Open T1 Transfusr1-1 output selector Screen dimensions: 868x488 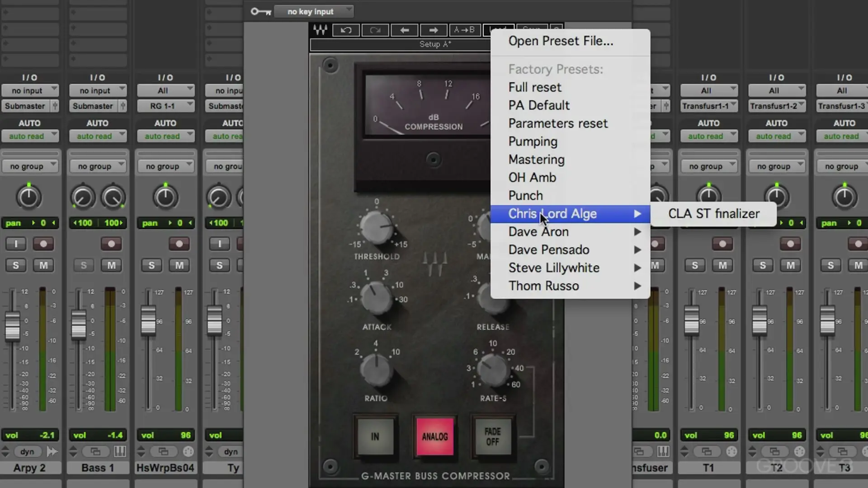(x=709, y=106)
